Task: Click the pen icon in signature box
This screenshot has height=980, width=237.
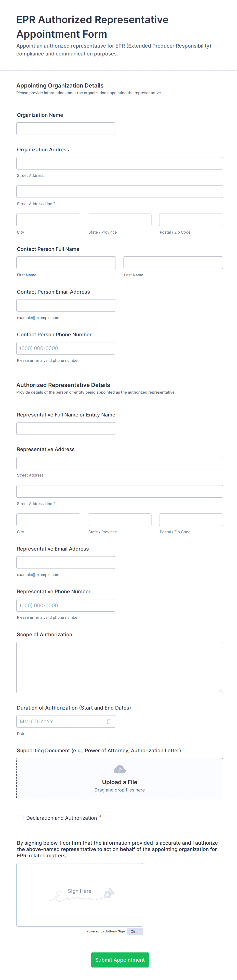Action: click(109, 892)
